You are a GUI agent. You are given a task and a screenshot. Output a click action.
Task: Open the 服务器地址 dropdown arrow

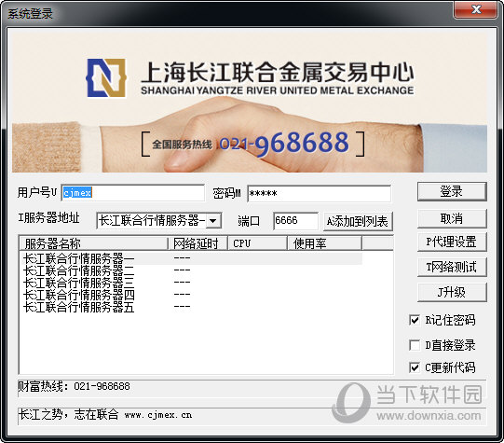(x=212, y=221)
